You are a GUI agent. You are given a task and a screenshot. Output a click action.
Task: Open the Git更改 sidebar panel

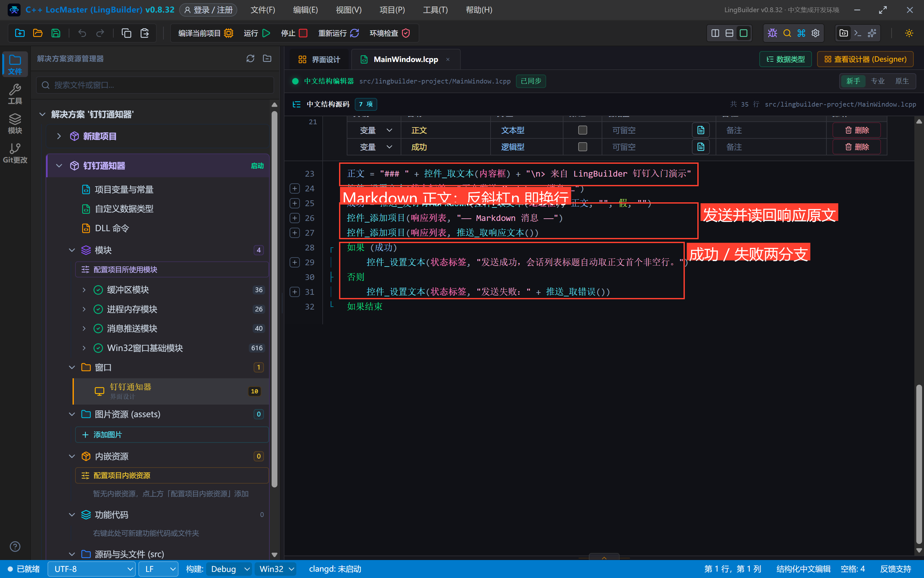tap(15, 153)
